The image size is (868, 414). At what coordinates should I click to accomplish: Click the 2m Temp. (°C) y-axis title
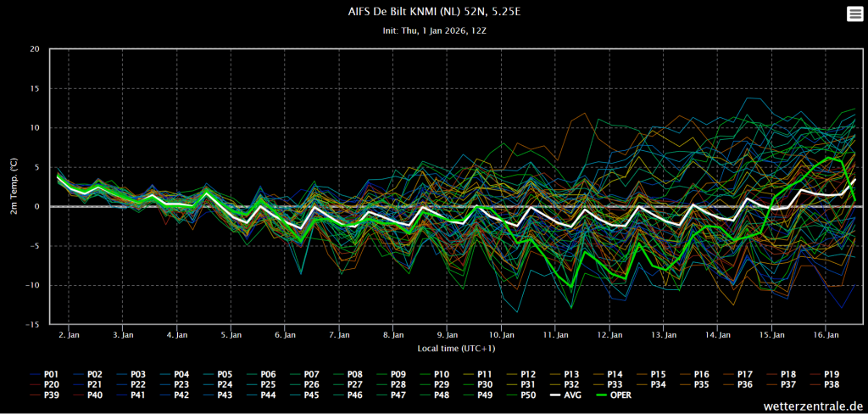click(16, 187)
